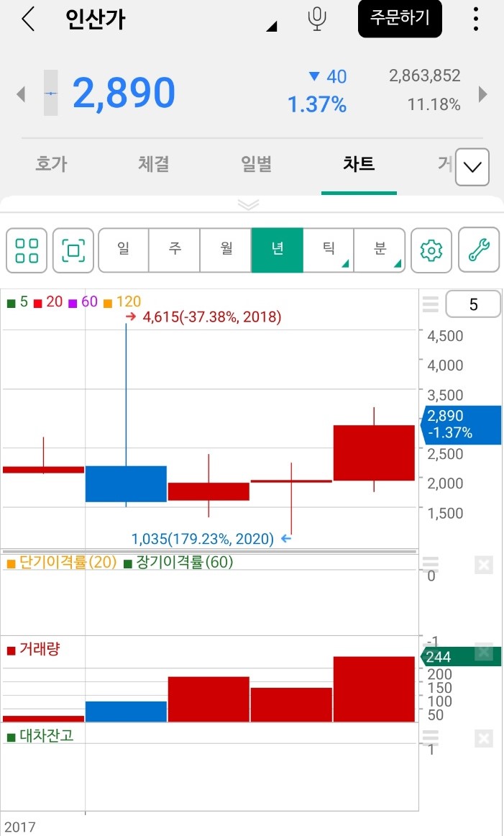The image size is (504, 836).
Task: Toggle the 120 moving average legend
Action: [122, 301]
